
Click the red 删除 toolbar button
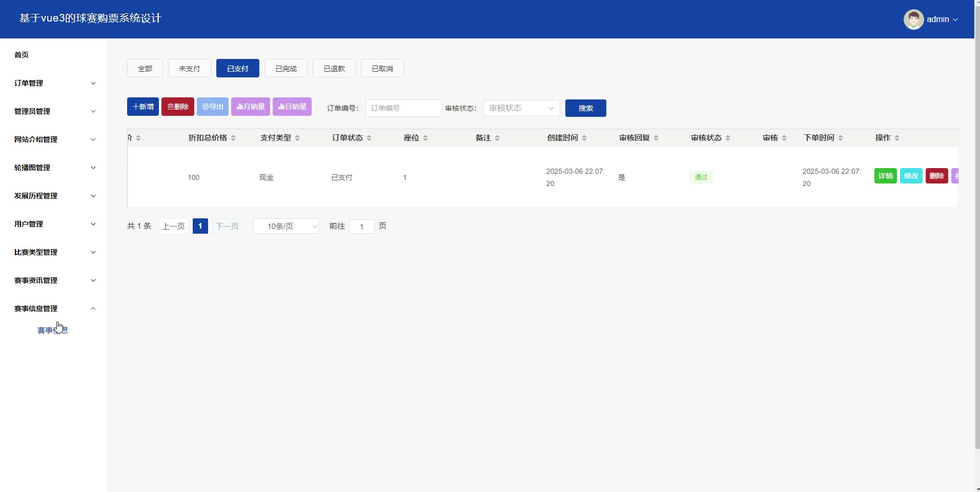tap(177, 107)
